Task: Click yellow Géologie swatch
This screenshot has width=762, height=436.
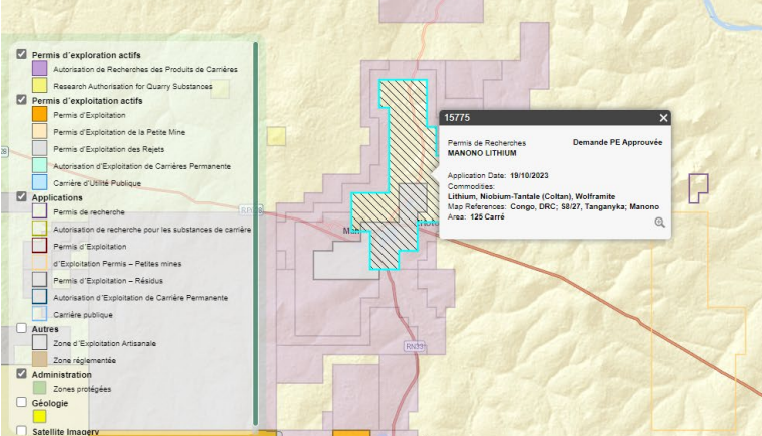Action: click(39, 417)
